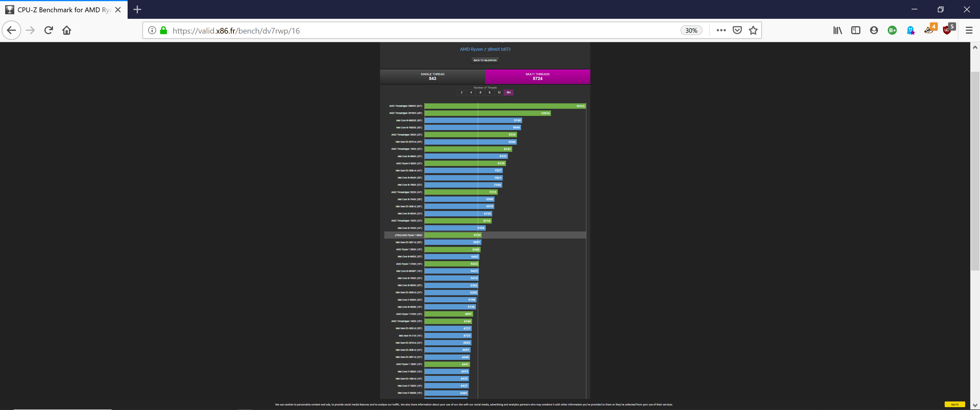Click Intel Xeon E5-2679 v4 (40T) label
The height and width of the screenshot is (410, 980).
[x=409, y=142]
